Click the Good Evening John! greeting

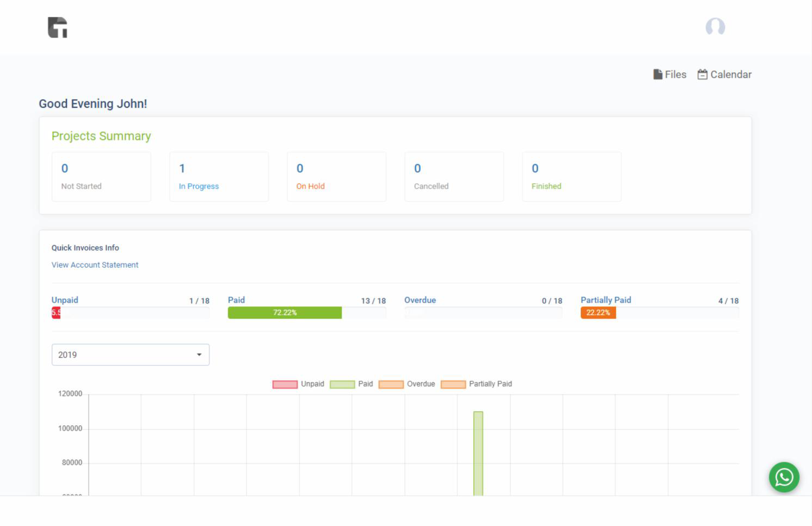(93, 103)
